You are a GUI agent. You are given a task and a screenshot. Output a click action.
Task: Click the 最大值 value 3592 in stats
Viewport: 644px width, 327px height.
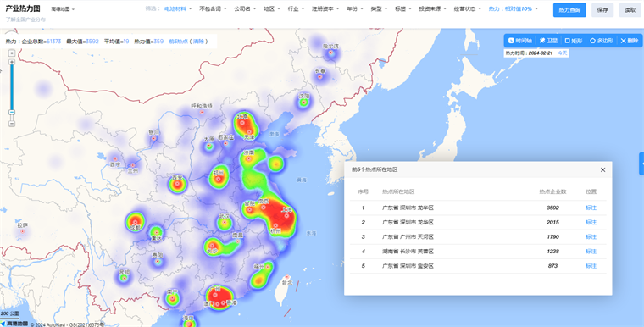click(92, 42)
